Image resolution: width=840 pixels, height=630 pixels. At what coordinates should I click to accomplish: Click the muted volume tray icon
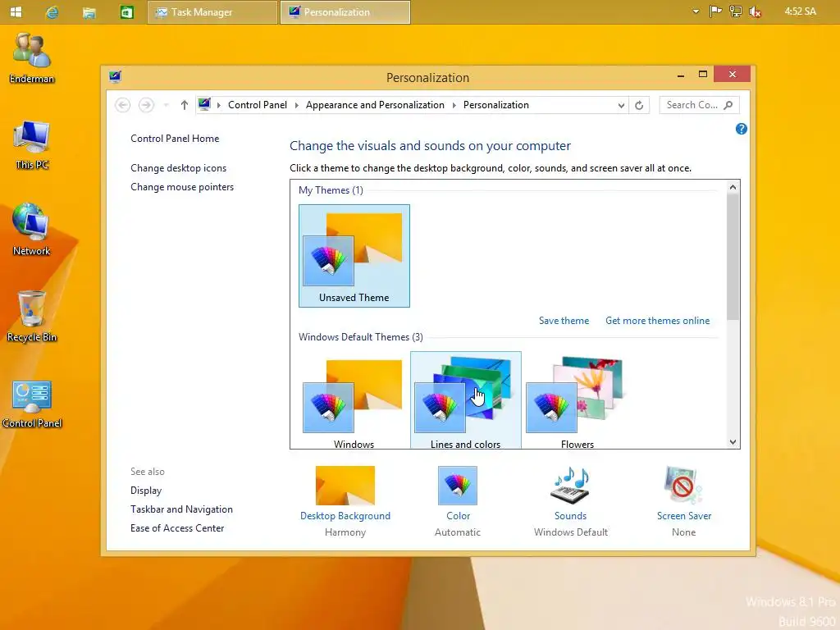click(x=755, y=11)
